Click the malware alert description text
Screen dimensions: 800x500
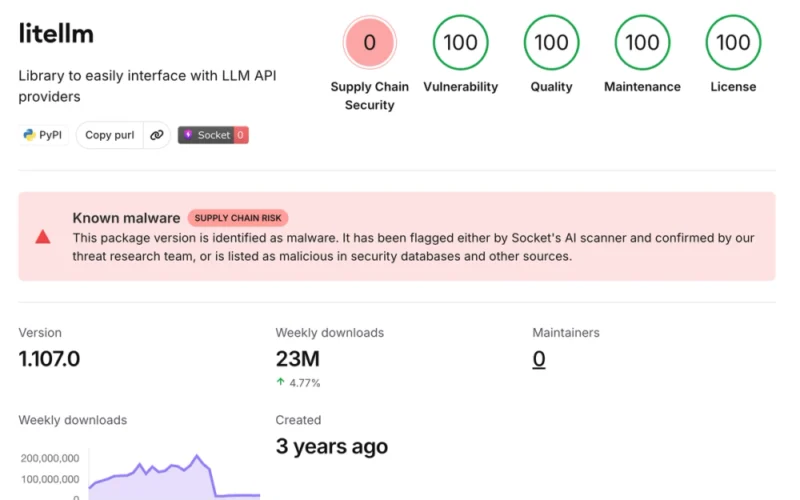[x=413, y=247]
